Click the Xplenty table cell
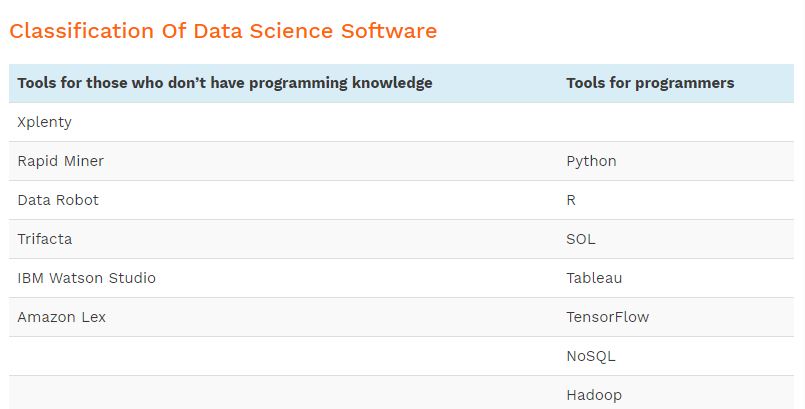 click(x=45, y=122)
